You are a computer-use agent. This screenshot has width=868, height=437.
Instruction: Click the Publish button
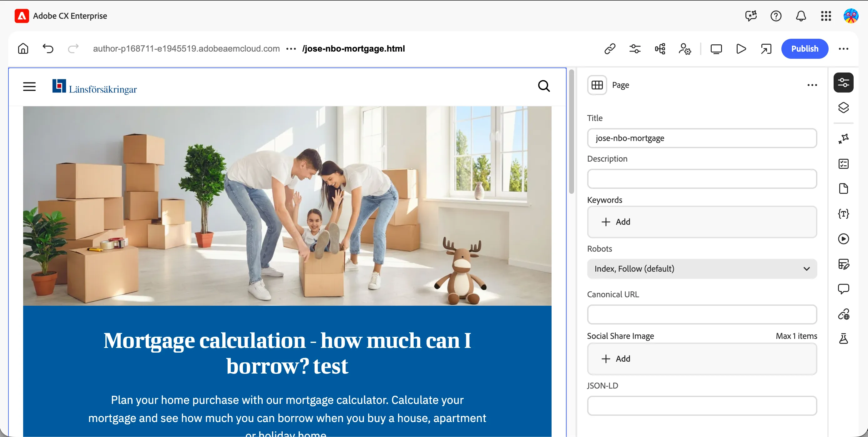(805, 49)
